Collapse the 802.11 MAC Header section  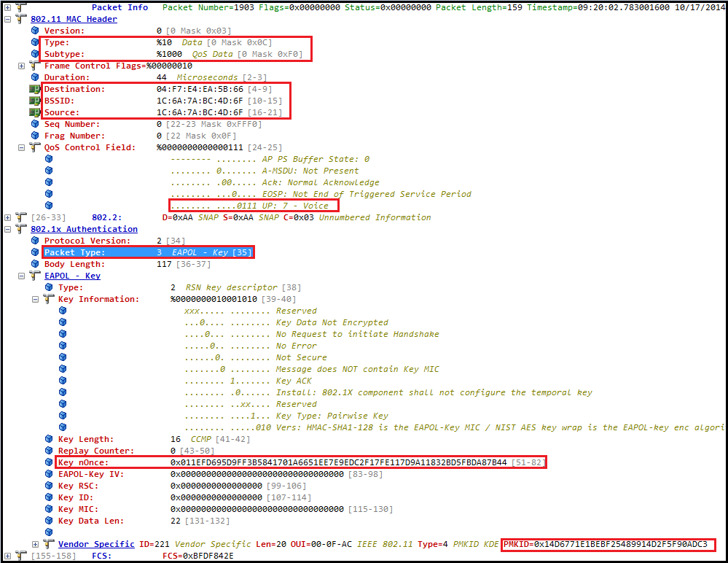point(7,19)
